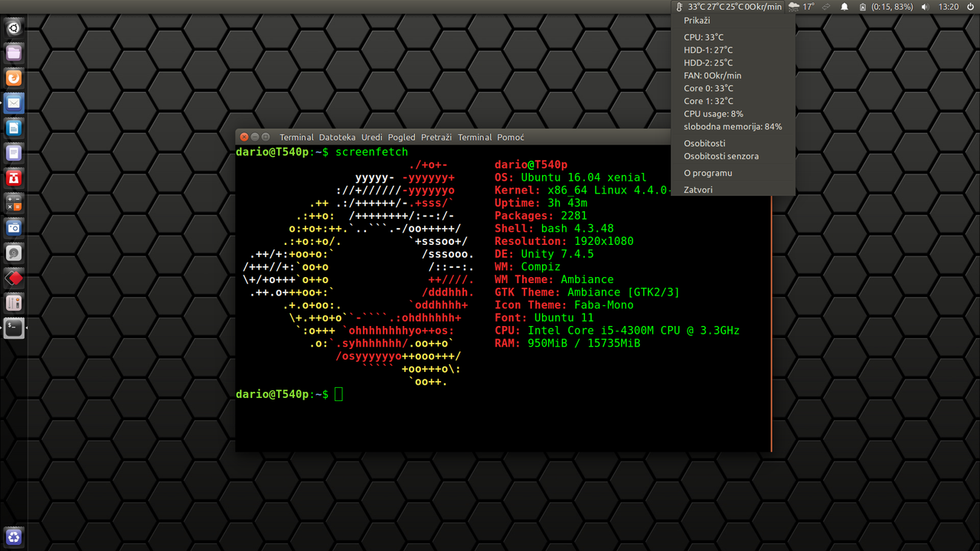Open the Ubuntu Dash from the launcher
Image resolution: width=980 pixels, height=551 pixels.
14,29
